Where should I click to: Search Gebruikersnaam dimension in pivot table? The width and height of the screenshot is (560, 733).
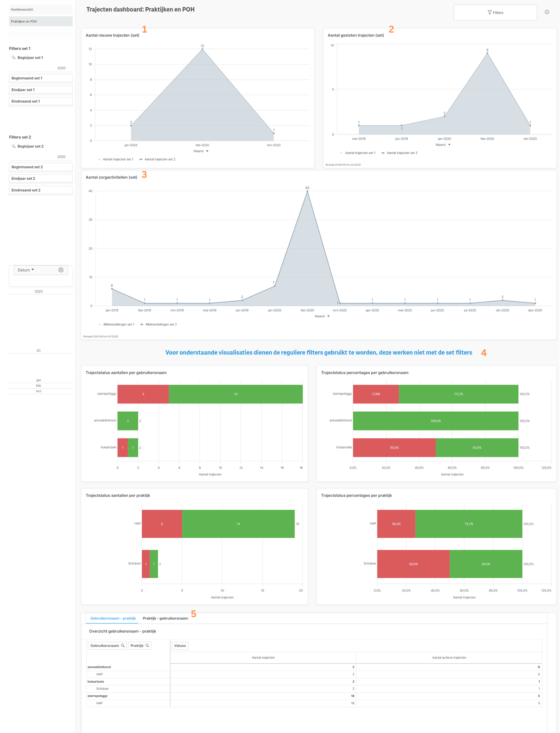tap(123, 646)
